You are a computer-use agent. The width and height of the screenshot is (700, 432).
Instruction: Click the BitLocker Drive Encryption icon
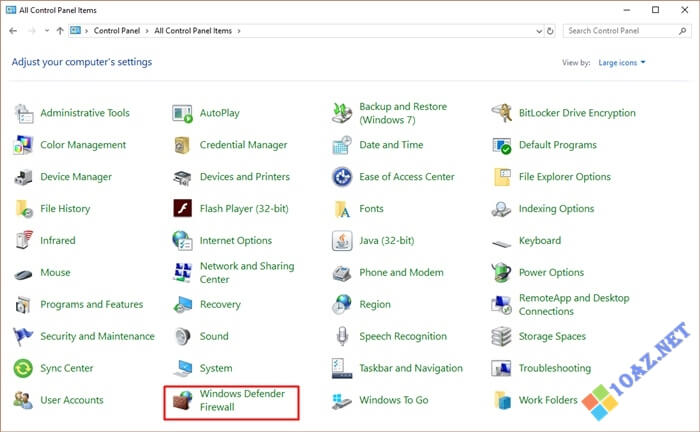click(x=502, y=113)
